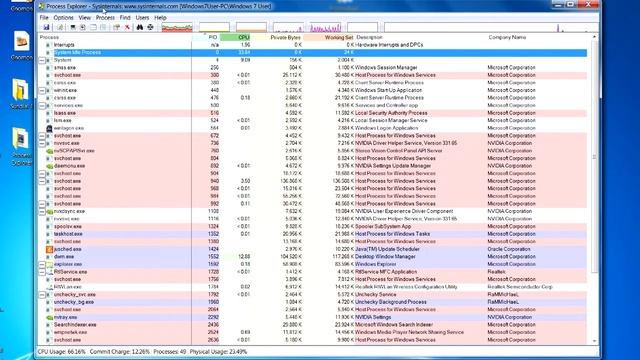Open the yellow folder desktop icon
This screenshot has height=360, width=640.
pos(20,93)
